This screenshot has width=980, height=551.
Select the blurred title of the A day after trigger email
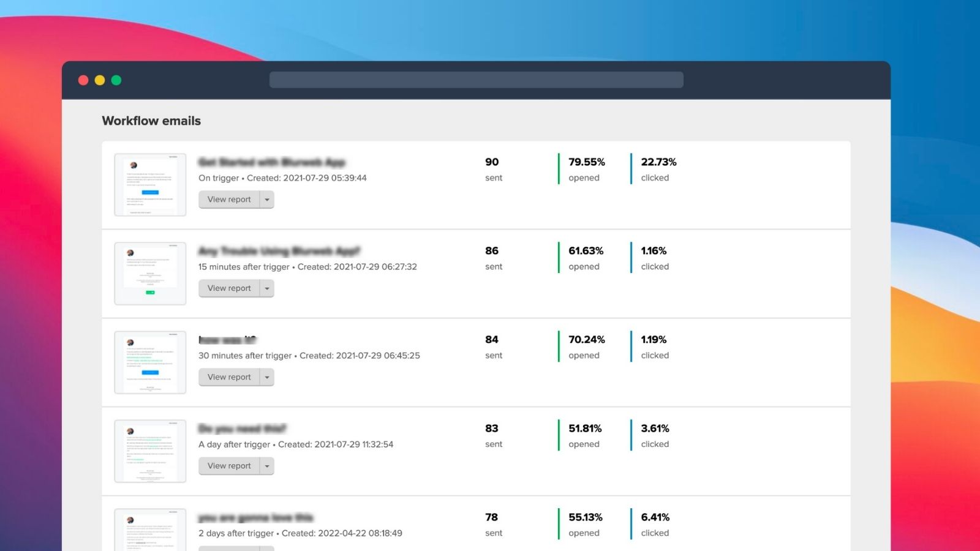[x=243, y=429]
